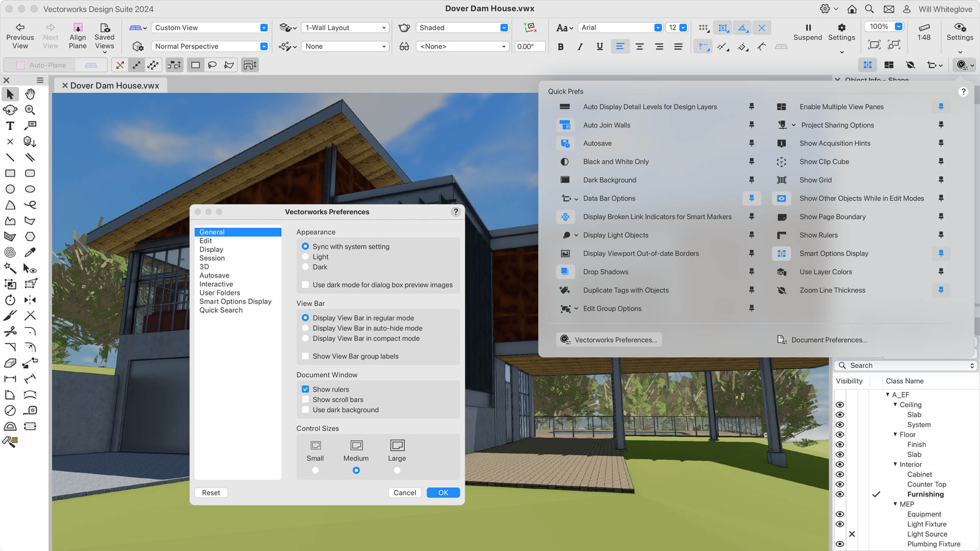980x551 pixels.
Task: Select the Pan tool
Action: [x=30, y=94]
